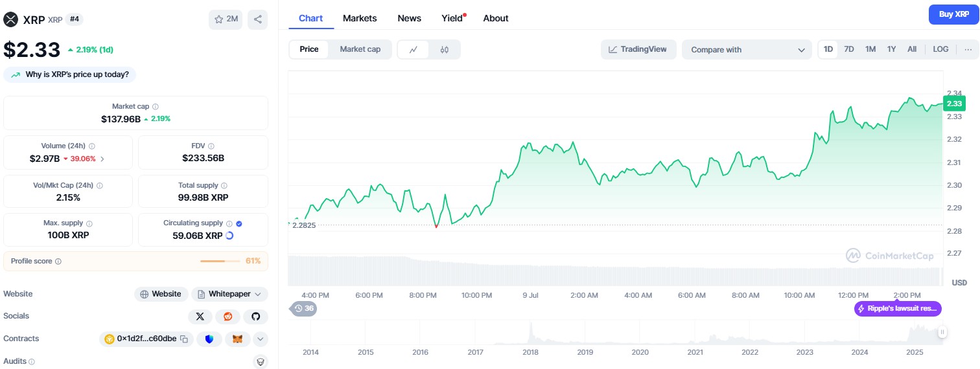Click the share icon next to watchlist star
This screenshot has width=980, height=369.
coord(257,19)
